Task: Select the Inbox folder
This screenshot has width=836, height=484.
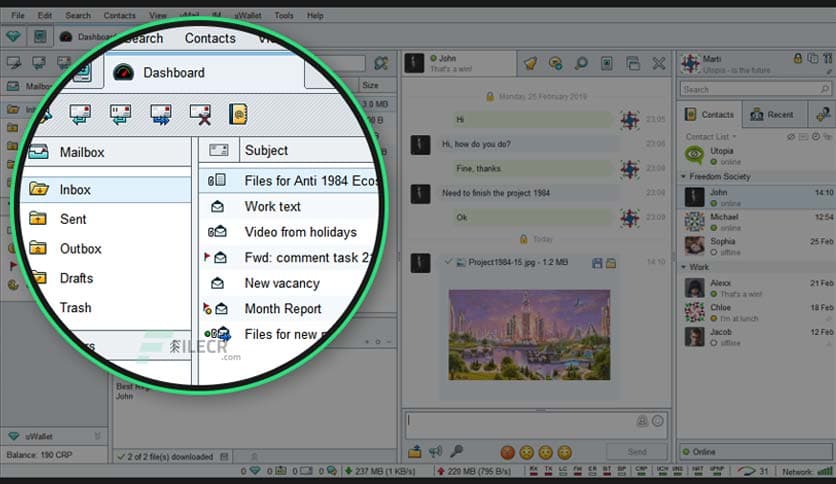Action: (75, 189)
